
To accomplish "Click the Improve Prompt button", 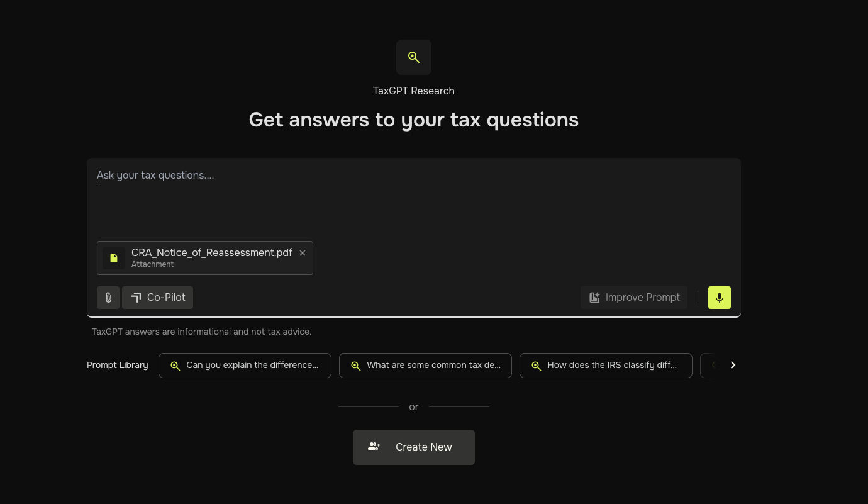I will [634, 298].
